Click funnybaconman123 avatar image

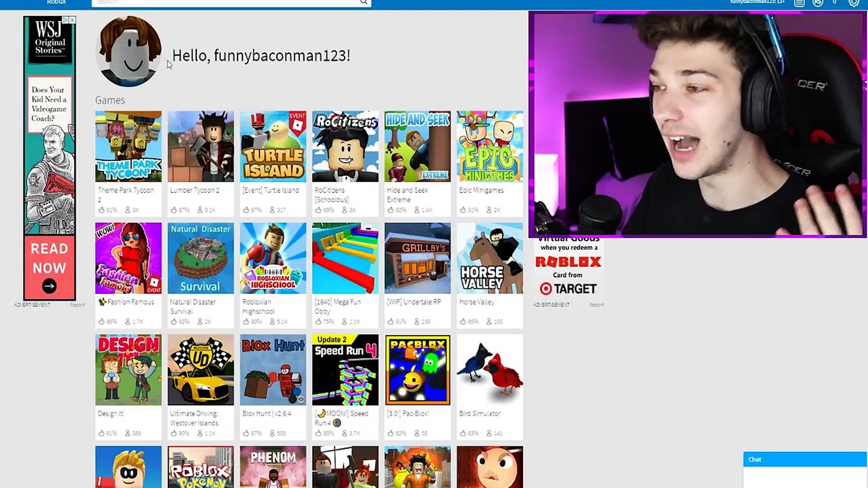129,51
